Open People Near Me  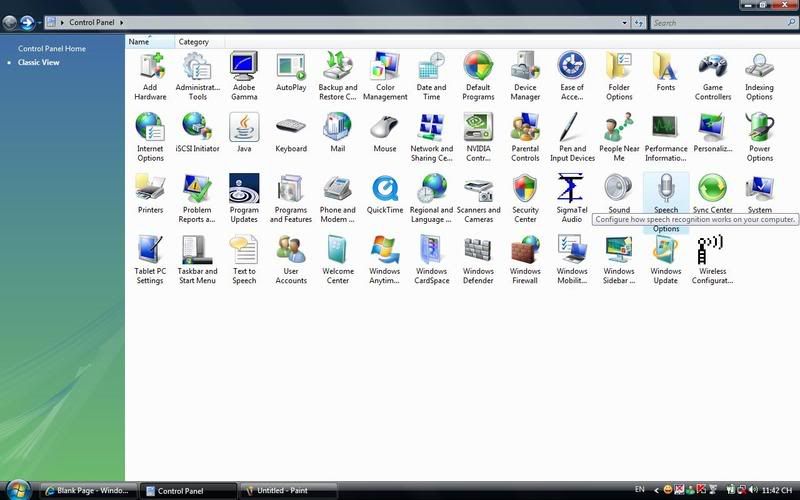[x=619, y=137]
